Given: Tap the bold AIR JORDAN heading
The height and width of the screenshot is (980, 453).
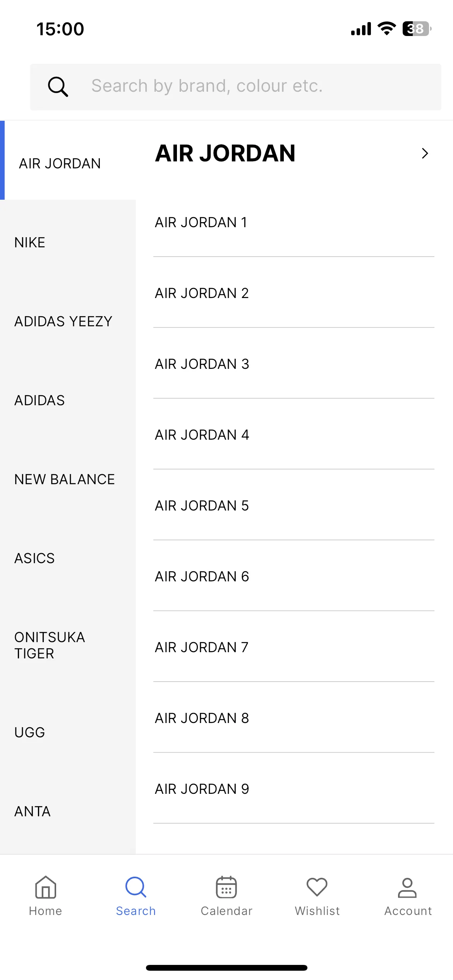Looking at the screenshot, I should point(225,153).
